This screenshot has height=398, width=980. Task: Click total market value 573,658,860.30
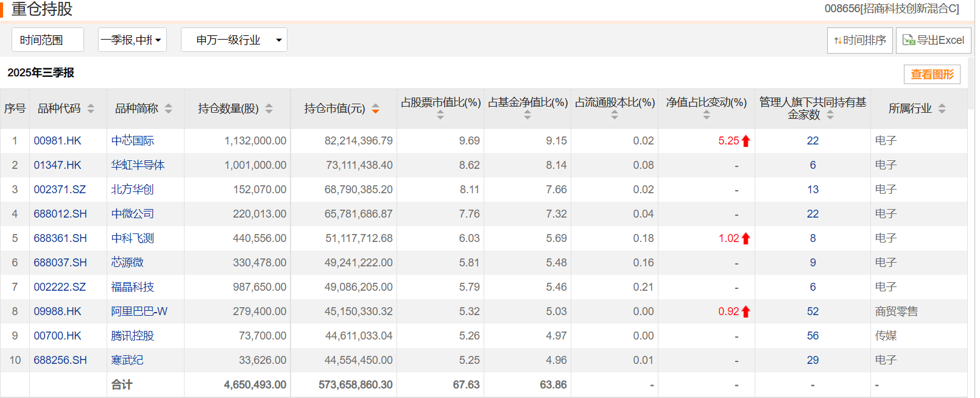(x=356, y=385)
